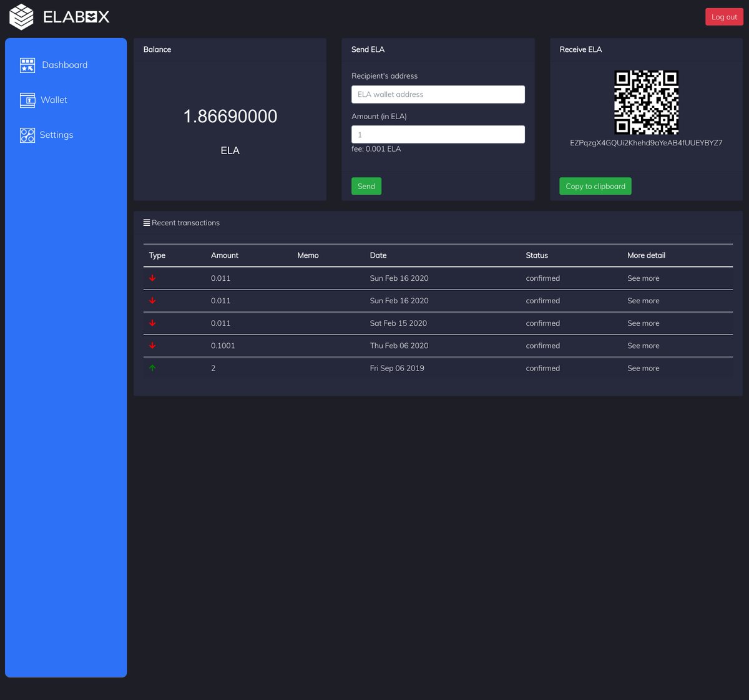Focus the Amount (in ELA) input

pos(438,134)
